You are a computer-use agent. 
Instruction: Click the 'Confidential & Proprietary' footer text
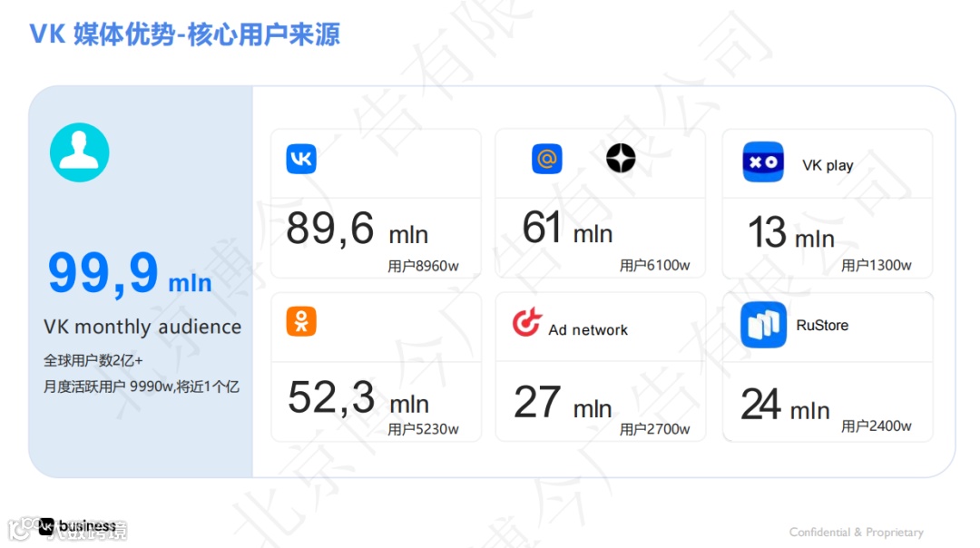point(857,533)
